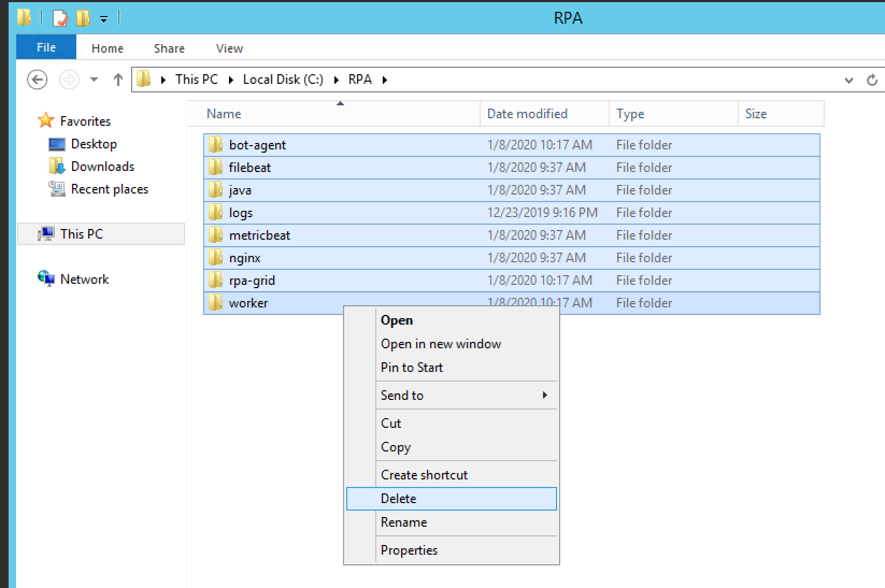Image resolution: width=885 pixels, height=588 pixels.
Task: Select Favorites in the navigation pane
Action: click(85, 121)
